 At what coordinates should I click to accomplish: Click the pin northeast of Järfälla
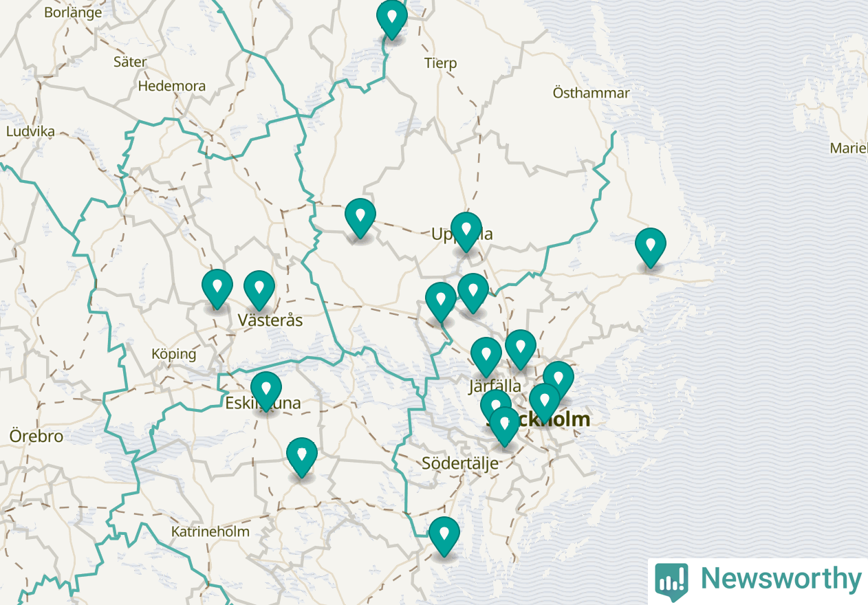(521, 349)
